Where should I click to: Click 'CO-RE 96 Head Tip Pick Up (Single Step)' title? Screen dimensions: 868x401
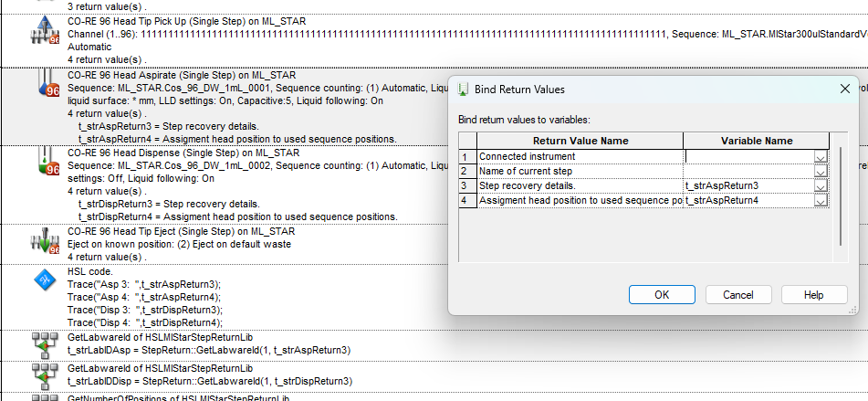[x=186, y=22]
